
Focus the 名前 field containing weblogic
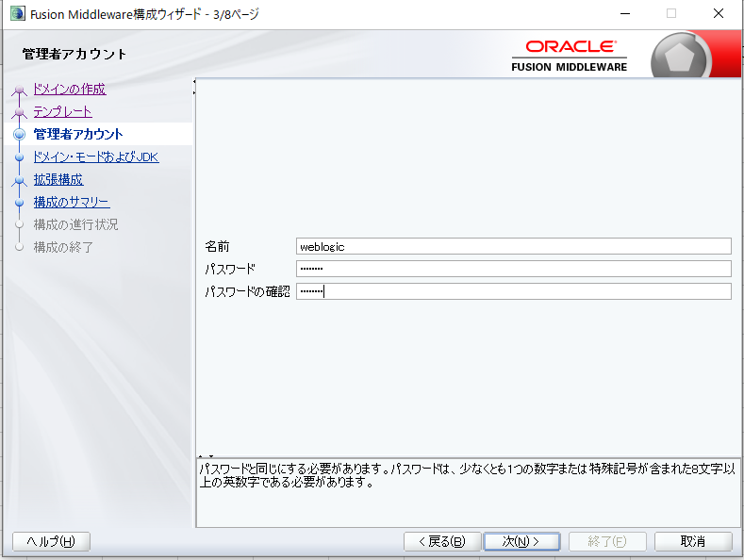coord(513,246)
